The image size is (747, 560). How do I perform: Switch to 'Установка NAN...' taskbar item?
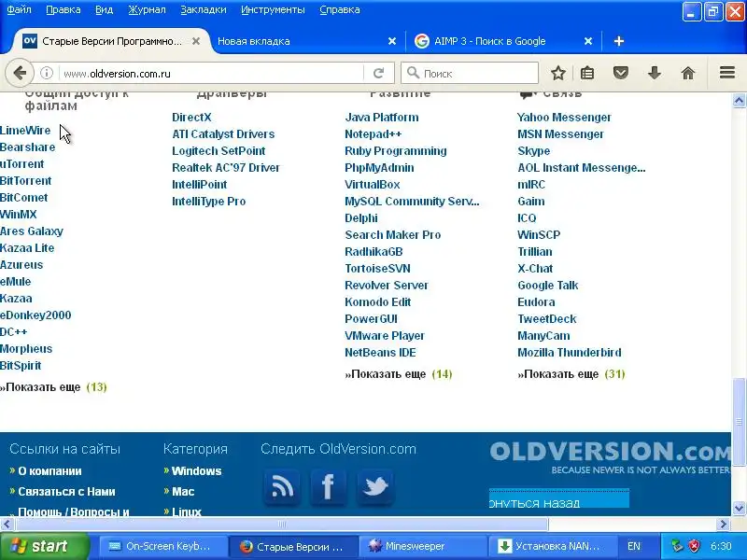(552, 546)
